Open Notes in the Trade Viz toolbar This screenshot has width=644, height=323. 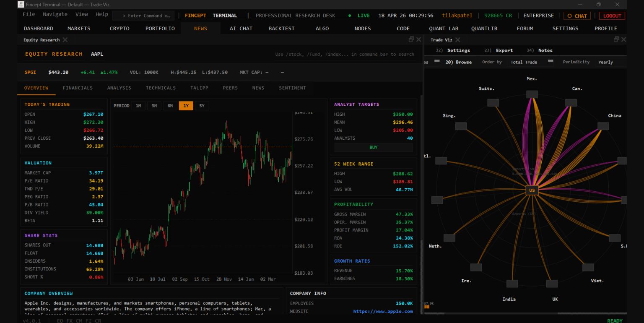click(x=545, y=50)
